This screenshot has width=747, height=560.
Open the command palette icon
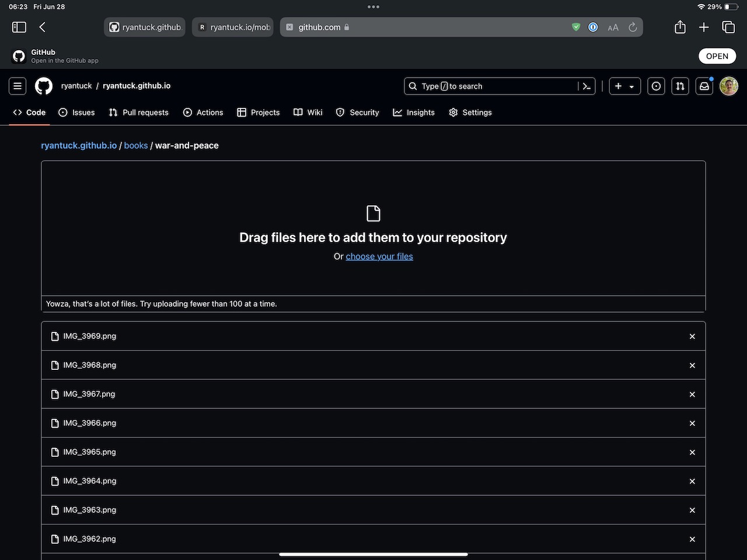(x=587, y=86)
